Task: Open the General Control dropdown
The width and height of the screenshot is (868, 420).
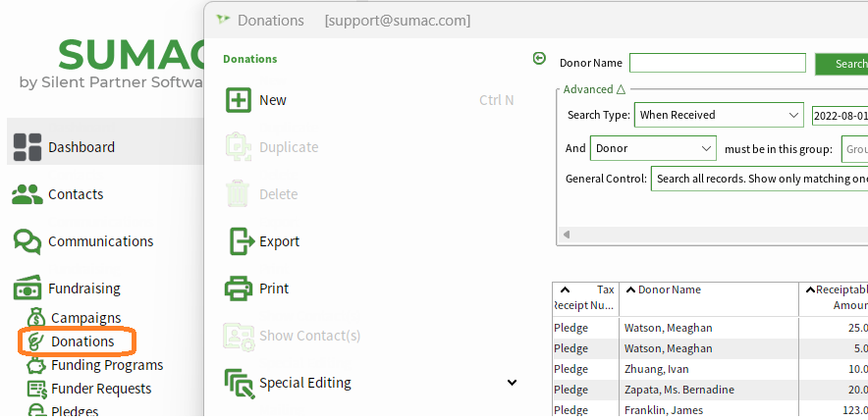Action: coord(760,179)
